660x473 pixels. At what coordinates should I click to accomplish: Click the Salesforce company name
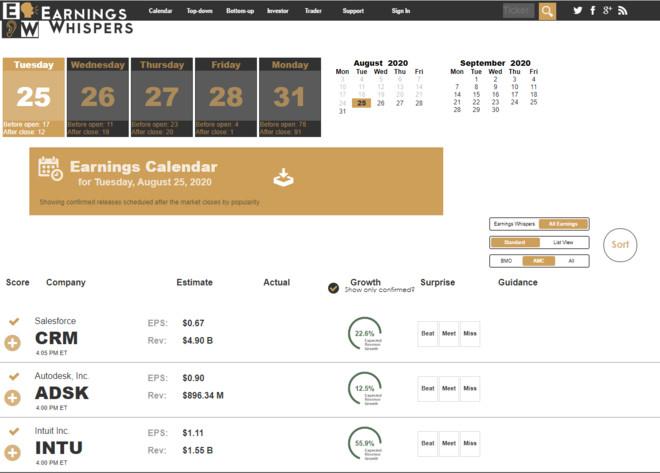tap(55, 321)
